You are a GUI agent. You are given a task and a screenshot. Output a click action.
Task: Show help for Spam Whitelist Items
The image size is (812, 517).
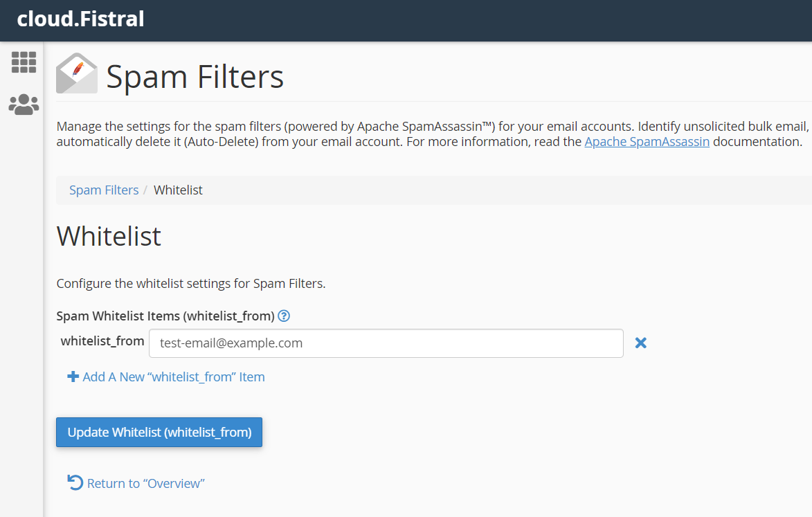(283, 316)
